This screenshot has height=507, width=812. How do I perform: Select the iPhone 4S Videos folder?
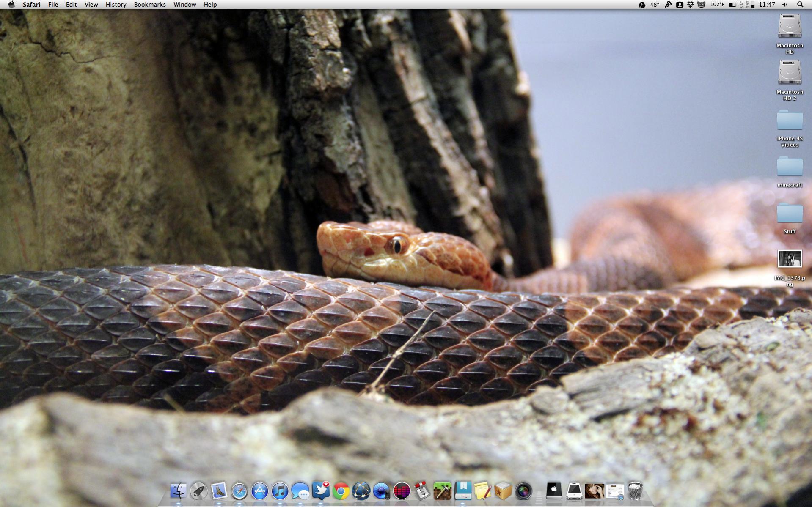790,129
